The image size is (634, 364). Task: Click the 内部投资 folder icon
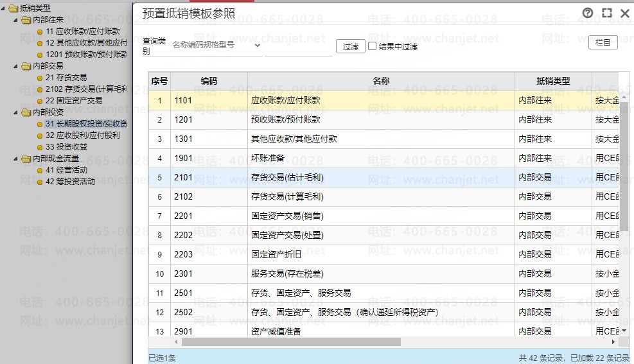click(26, 112)
